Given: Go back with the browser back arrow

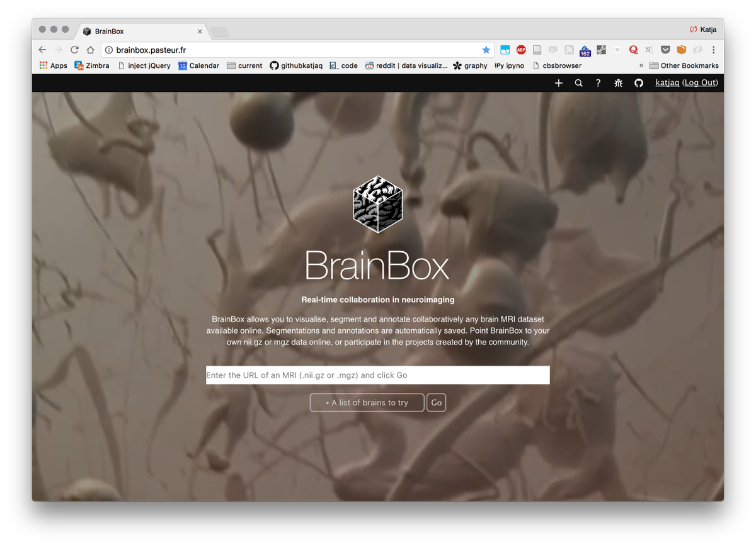Looking at the screenshot, I should [42, 50].
